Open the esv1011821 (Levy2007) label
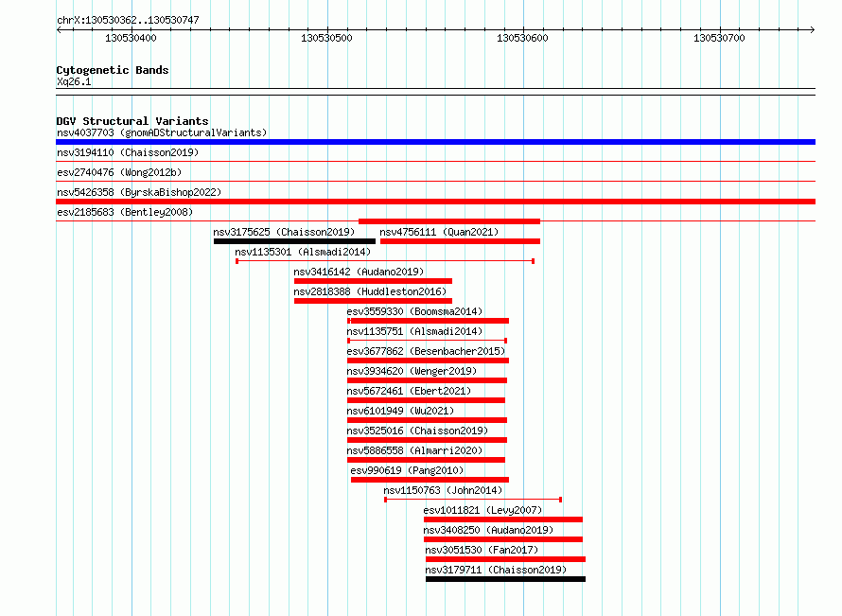Image resolution: width=842 pixels, height=616 pixels. [482, 510]
